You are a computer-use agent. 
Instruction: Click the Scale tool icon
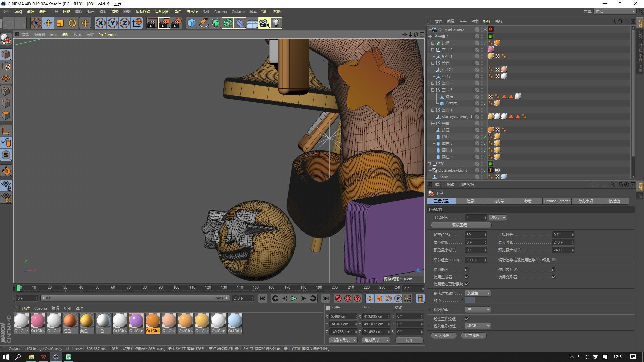click(x=60, y=23)
